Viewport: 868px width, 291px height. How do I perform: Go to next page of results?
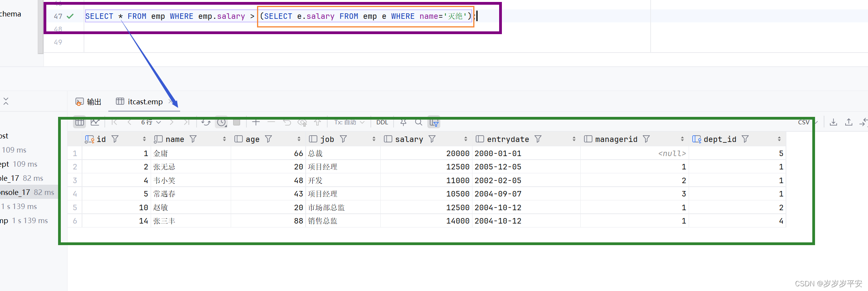coord(171,122)
